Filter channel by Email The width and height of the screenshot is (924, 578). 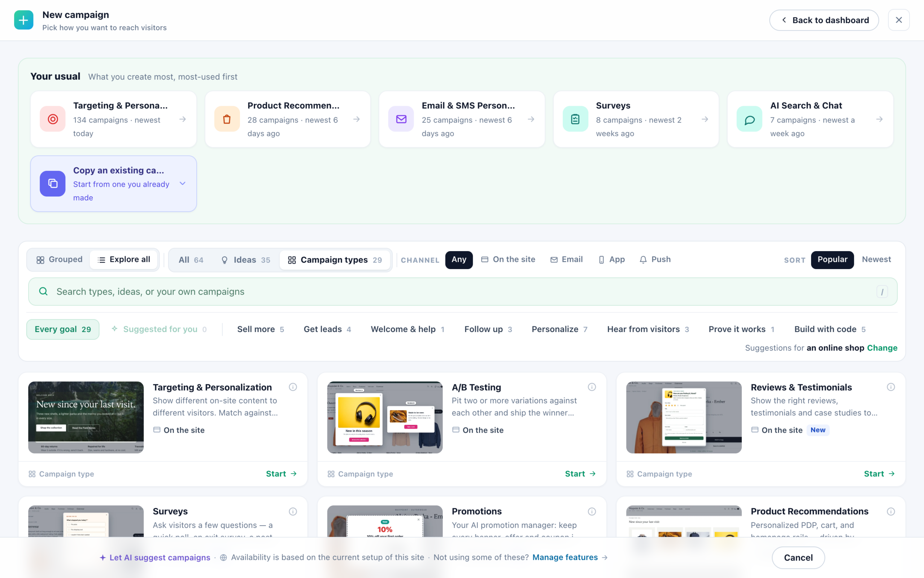pos(566,260)
